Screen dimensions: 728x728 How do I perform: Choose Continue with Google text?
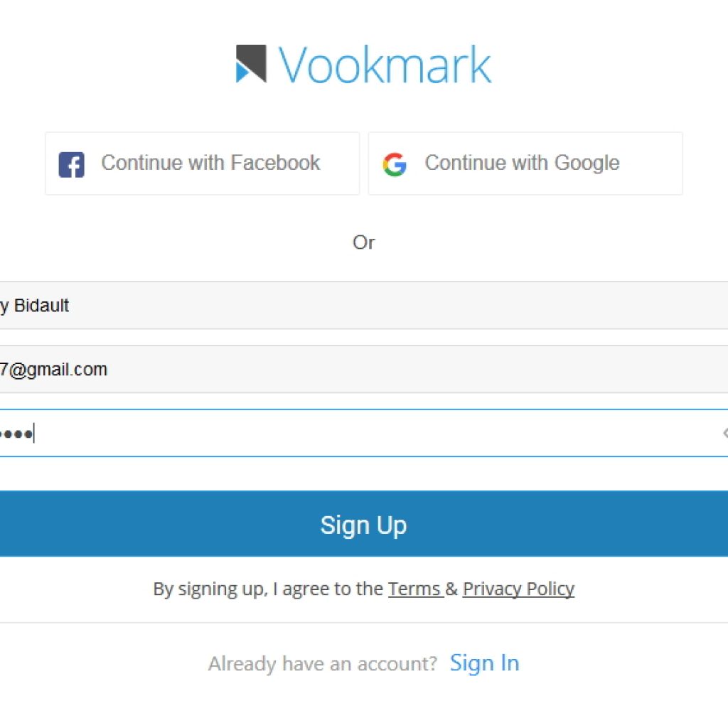pos(523,163)
